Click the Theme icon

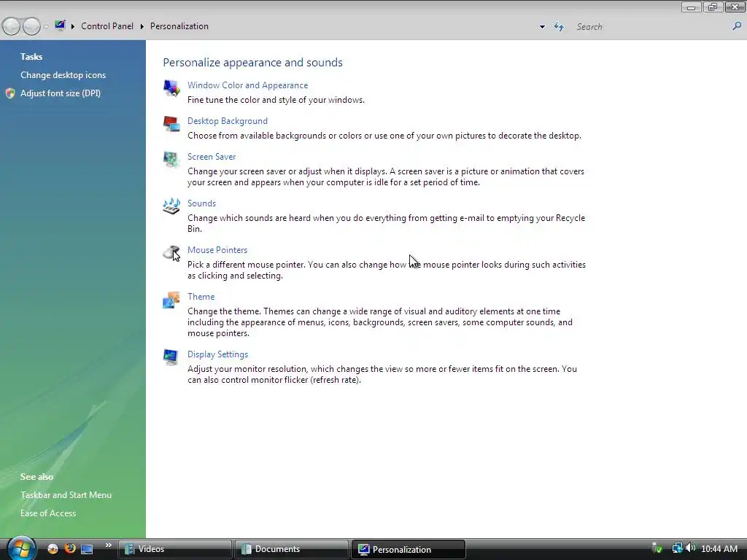(x=171, y=300)
